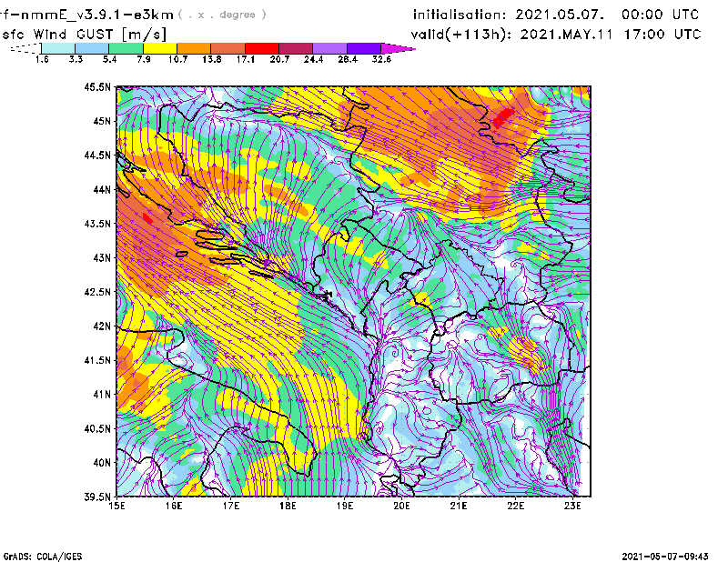Choose the crimson legend swatch before 24.4
728x562 pixels.
[x=296, y=48]
